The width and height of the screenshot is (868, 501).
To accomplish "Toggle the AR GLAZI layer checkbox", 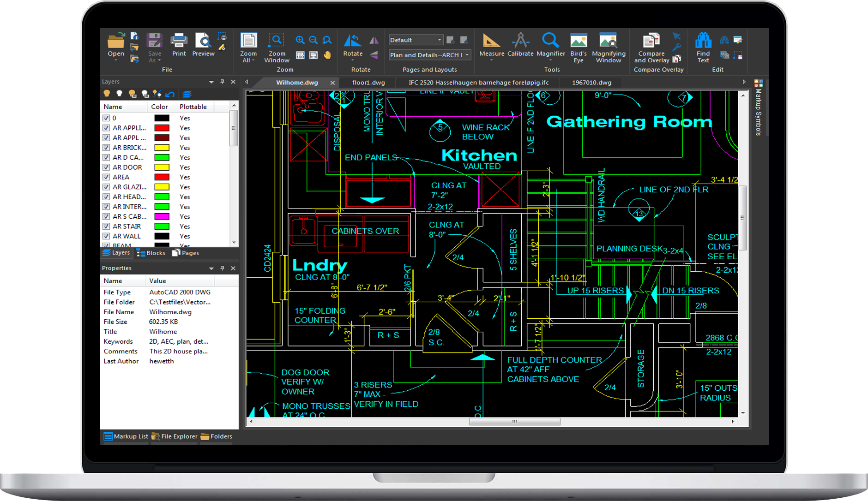I will 106,187.
